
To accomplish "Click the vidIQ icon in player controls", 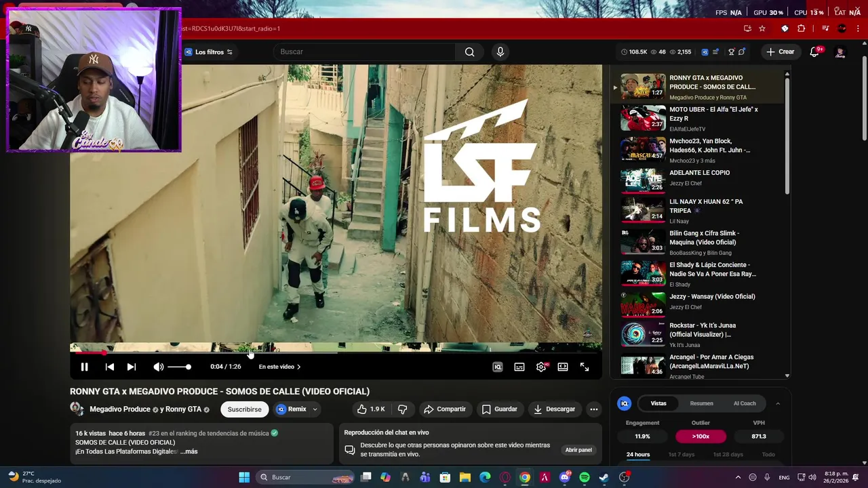I will 497,367.
